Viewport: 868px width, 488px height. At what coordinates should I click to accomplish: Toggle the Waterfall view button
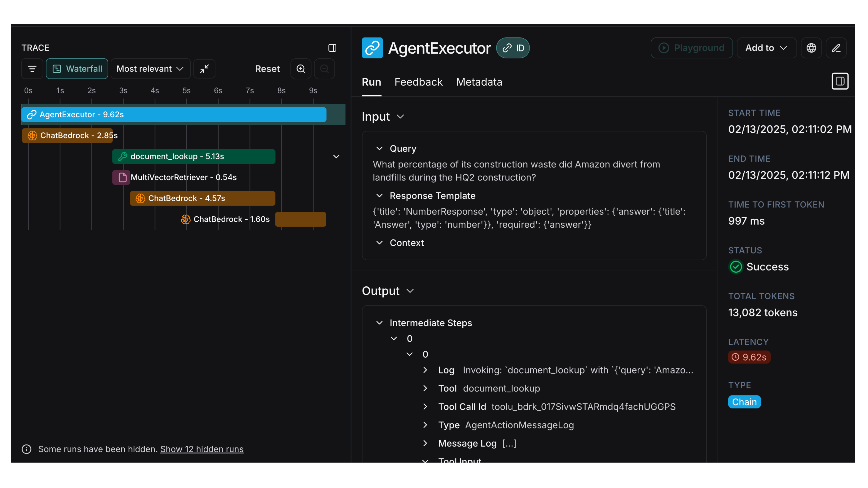point(77,69)
